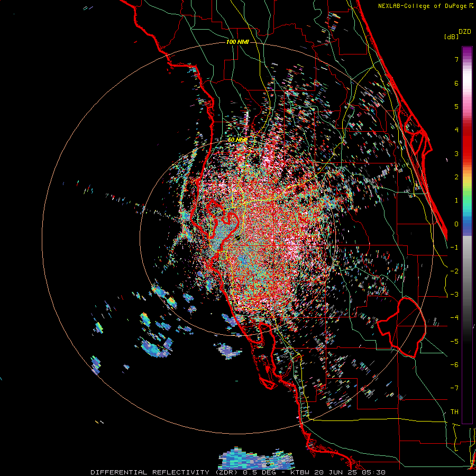Click the "50 NMI" range ring label
The image size is (476, 476).
tap(237, 140)
